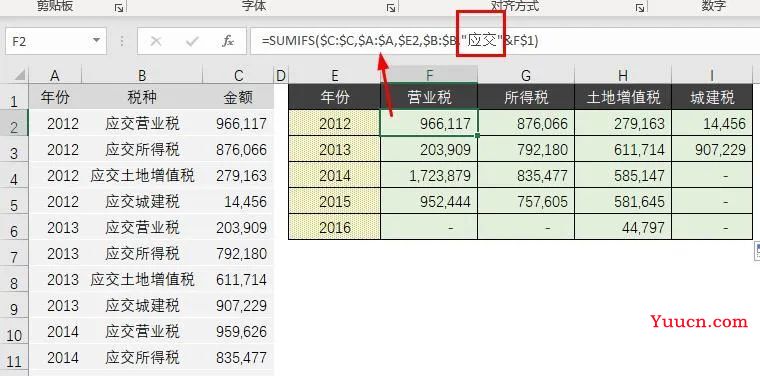Select row 1 header
The width and height of the screenshot is (760, 376).
[x=14, y=97]
